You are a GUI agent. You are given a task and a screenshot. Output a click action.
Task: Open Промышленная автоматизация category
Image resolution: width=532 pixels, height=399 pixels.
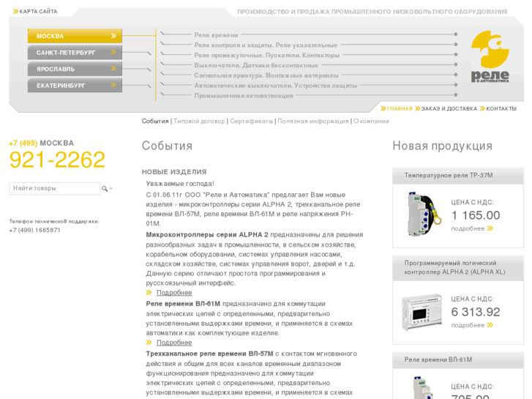coord(244,96)
